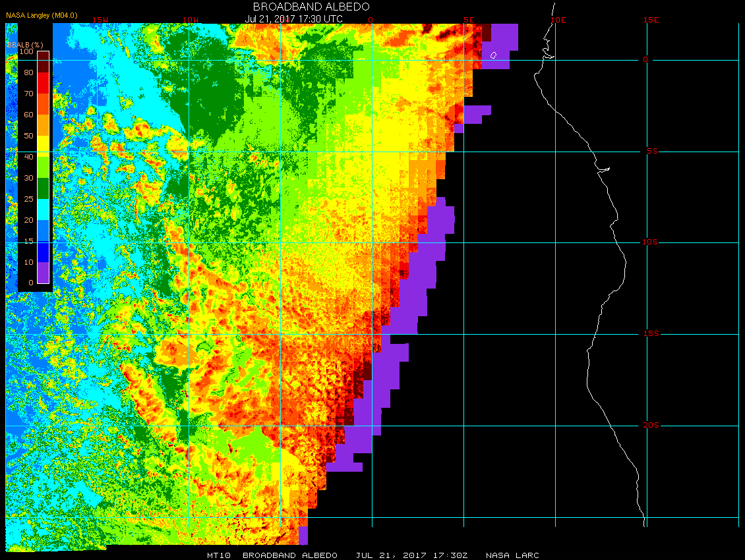Select the light green legend swatch between 30 and 40
Viewport: 745px width, 560px height.
point(44,167)
